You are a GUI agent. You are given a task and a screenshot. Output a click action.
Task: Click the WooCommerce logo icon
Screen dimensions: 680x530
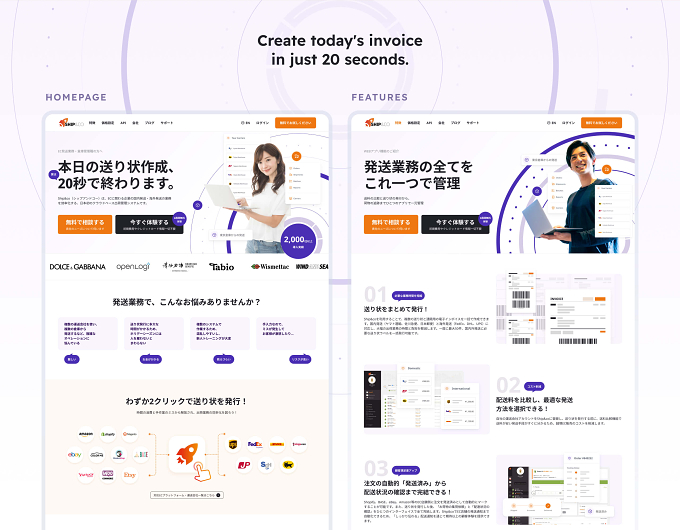pos(108,475)
